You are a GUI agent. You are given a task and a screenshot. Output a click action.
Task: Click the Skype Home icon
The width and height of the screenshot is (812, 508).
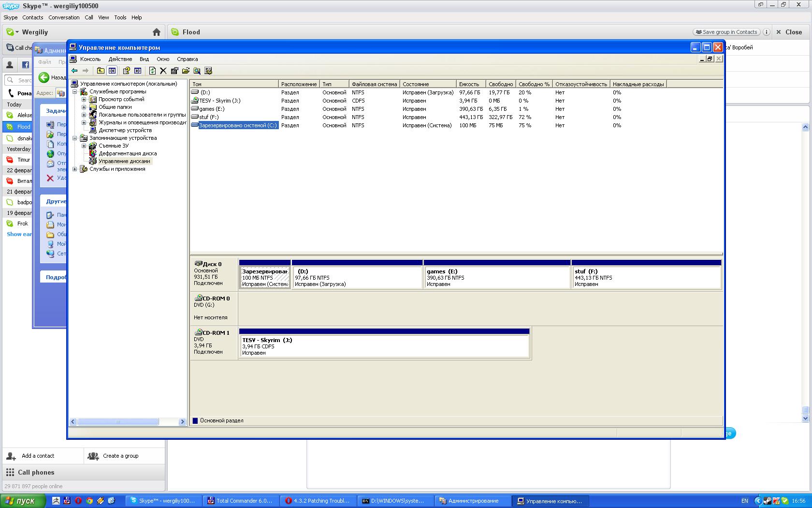click(x=156, y=32)
